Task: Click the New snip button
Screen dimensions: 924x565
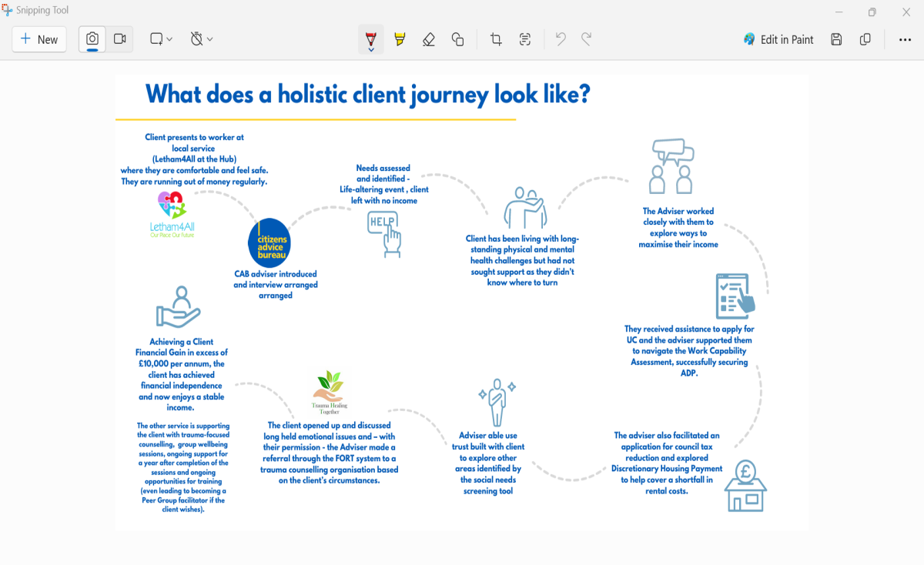Action: [39, 39]
